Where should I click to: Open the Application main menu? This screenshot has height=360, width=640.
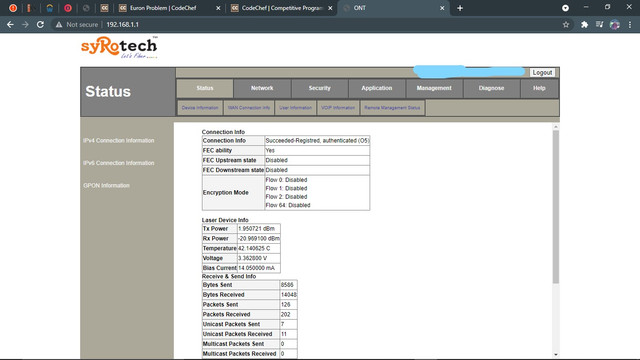pos(377,88)
